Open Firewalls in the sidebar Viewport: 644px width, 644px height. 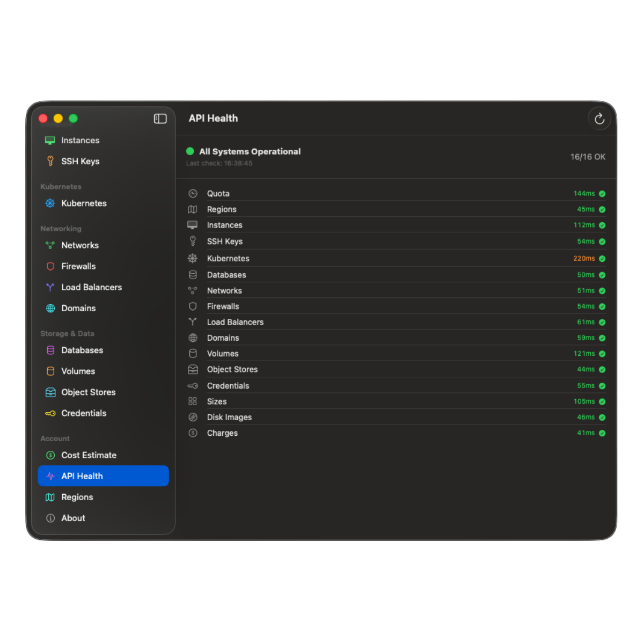pos(104,266)
